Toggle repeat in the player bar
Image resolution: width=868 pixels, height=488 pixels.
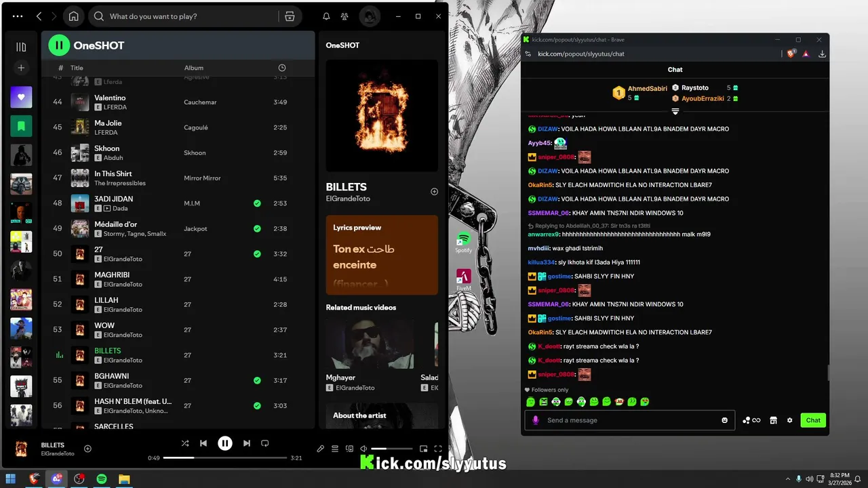coord(265,443)
